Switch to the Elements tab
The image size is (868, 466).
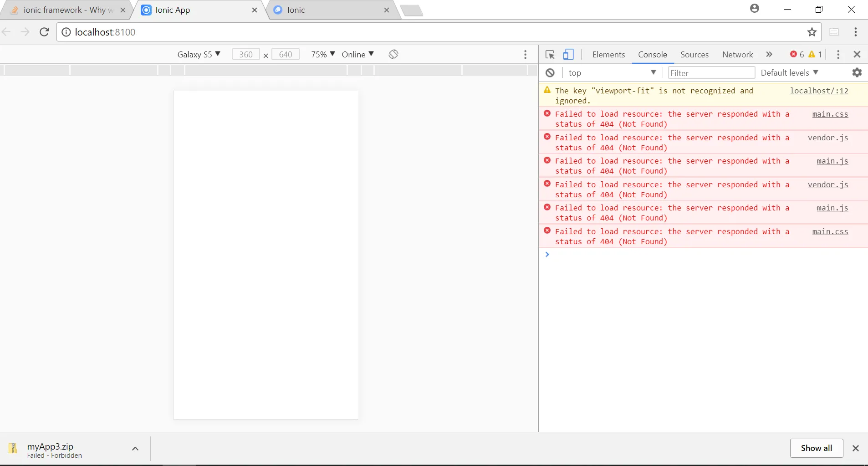pos(608,55)
